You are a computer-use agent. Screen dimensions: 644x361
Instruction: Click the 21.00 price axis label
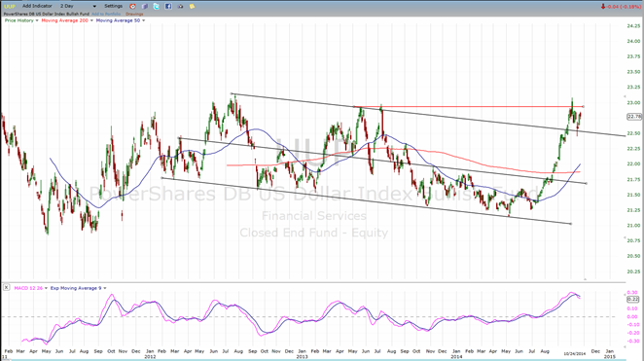633,226
